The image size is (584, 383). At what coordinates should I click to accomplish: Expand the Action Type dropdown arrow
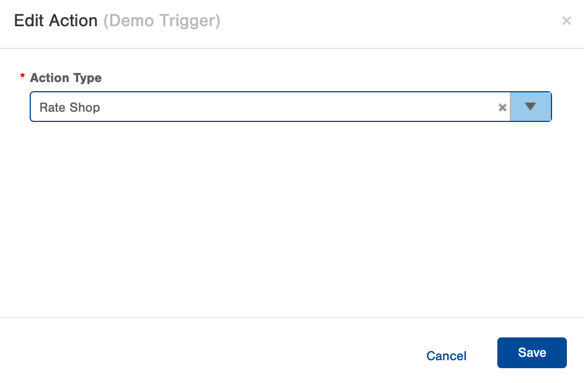[x=530, y=107]
